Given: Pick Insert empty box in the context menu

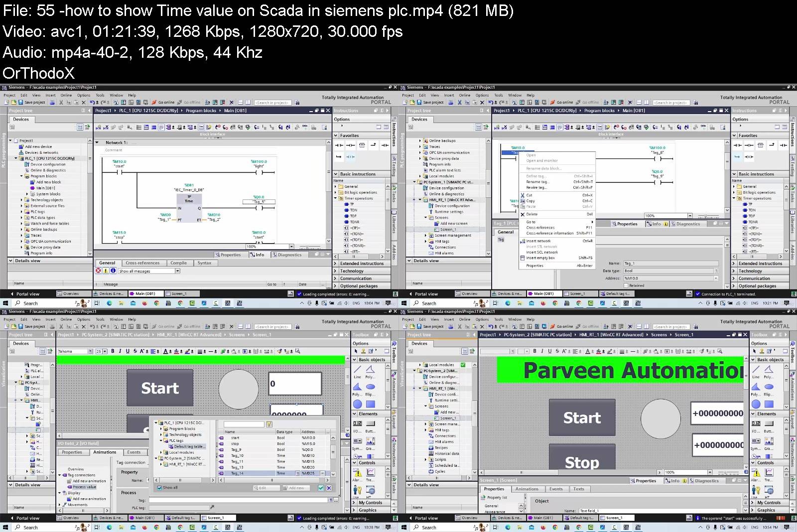Looking at the screenshot, I should coord(557,258).
